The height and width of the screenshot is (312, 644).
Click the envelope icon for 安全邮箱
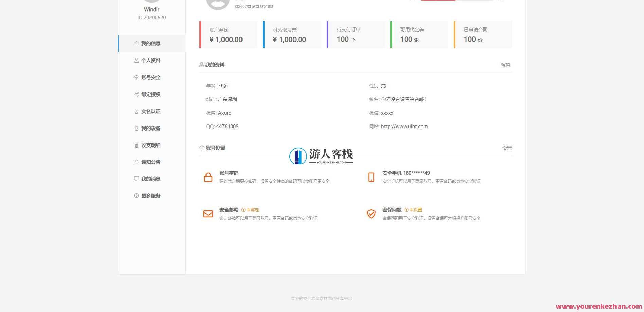click(208, 214)
